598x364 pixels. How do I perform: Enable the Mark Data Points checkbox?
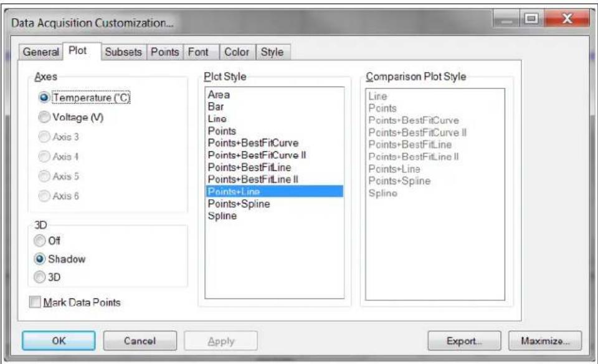point(35,302)
